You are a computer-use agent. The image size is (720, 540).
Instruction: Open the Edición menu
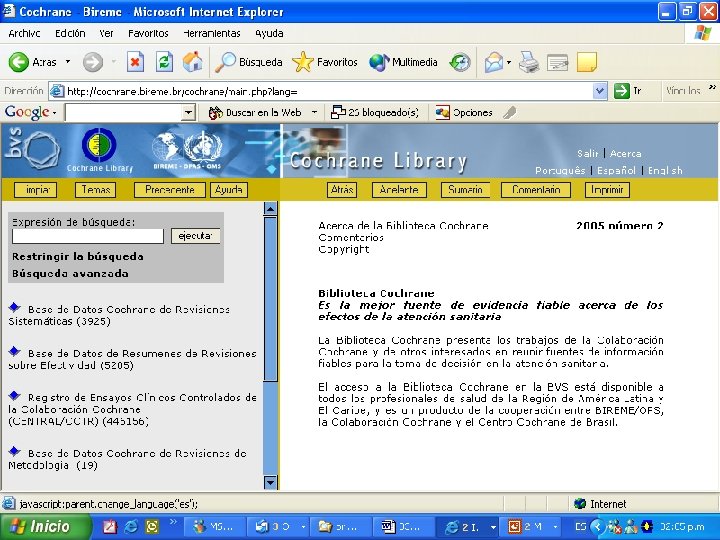click(70, 34)
